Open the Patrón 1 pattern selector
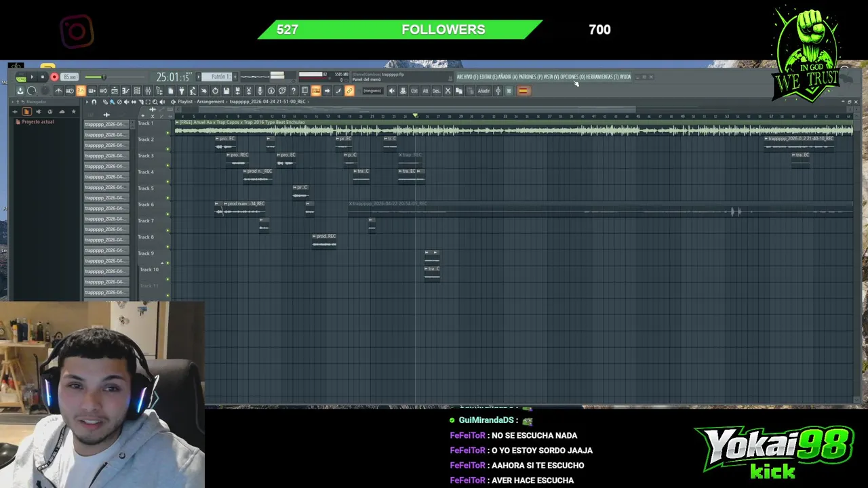 217,77
